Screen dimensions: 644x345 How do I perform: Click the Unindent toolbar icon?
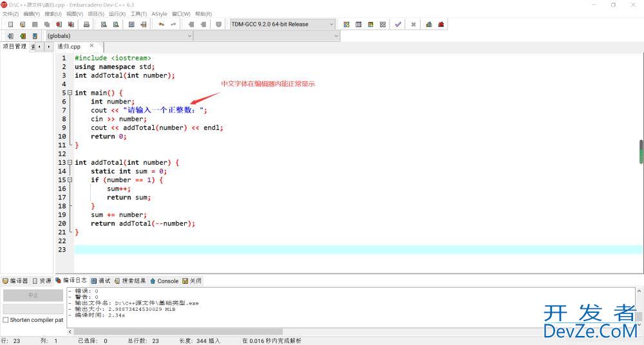(x=203, y=24)
